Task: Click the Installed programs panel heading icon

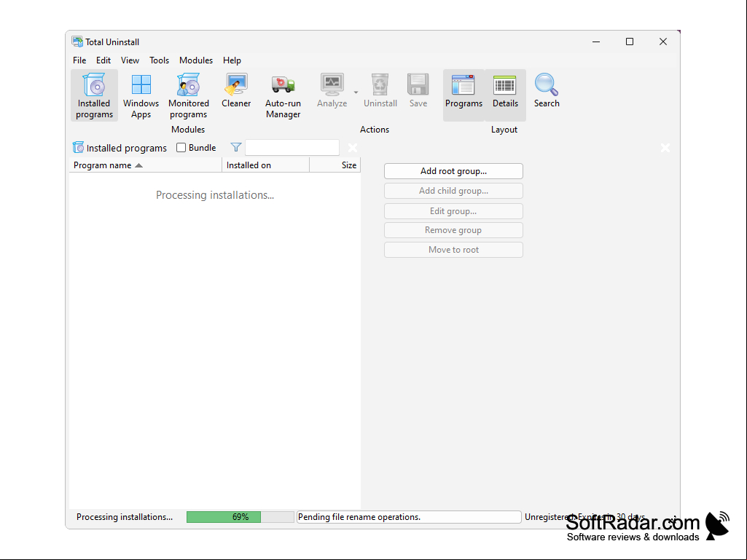Action: (78, 148)
